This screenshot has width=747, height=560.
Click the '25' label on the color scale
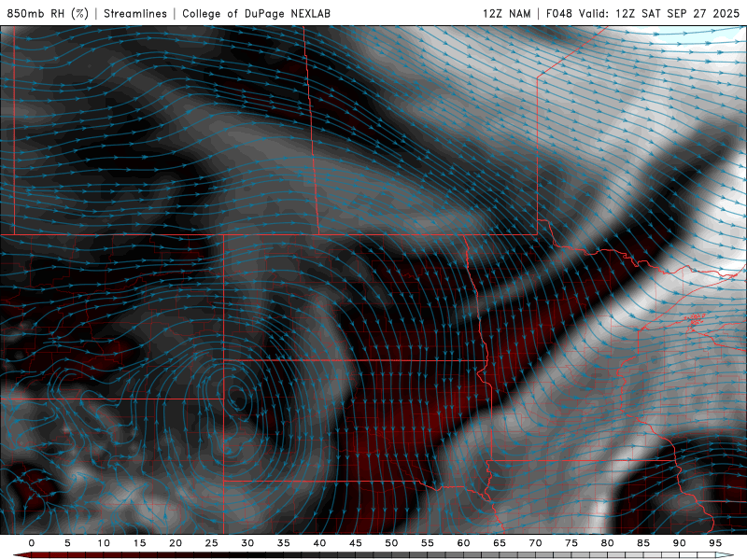212,543
